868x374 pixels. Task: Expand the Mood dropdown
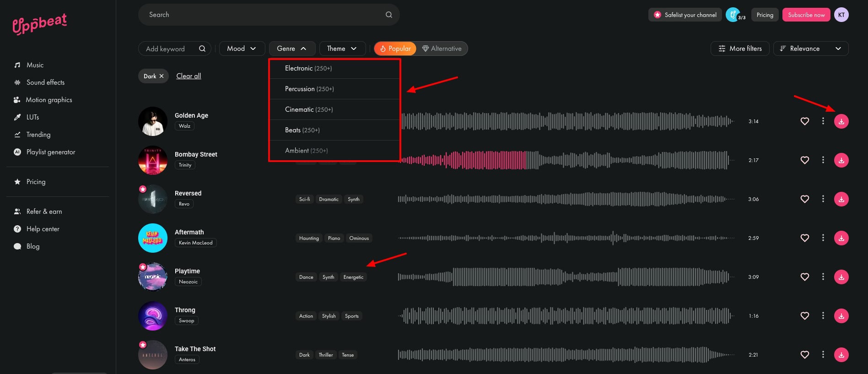(242, 49)
